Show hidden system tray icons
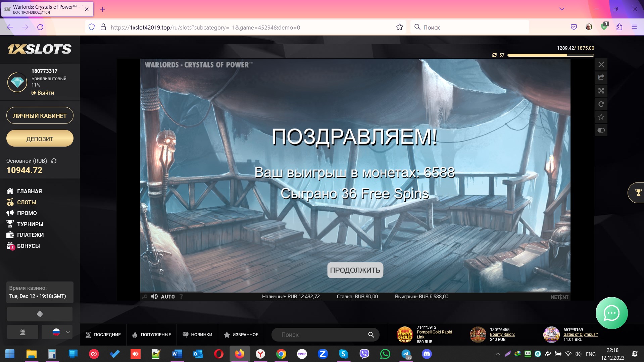Image resolution: width=644 pixels, height=362 pixels. 498,354
